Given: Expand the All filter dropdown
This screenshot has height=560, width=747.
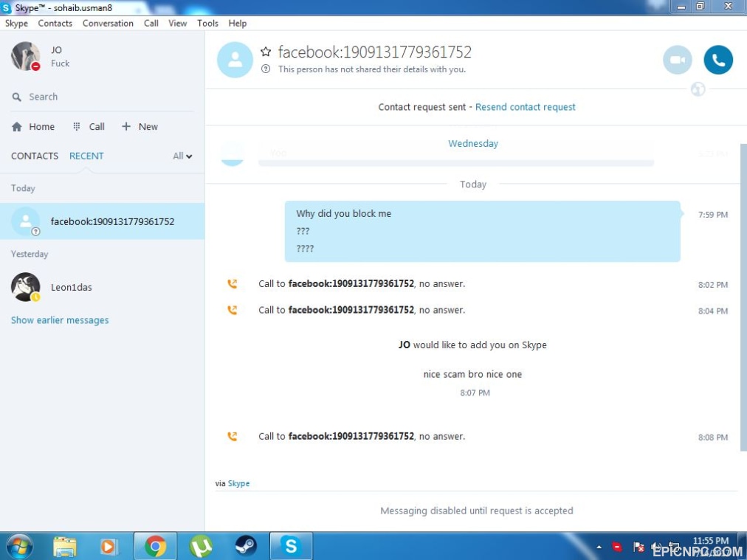Looking at the screenshot, I should pos(182,156).
